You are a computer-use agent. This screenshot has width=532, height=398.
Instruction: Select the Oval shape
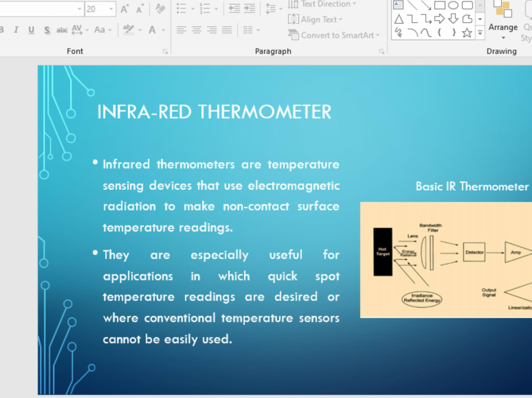[x=453, y=5]
